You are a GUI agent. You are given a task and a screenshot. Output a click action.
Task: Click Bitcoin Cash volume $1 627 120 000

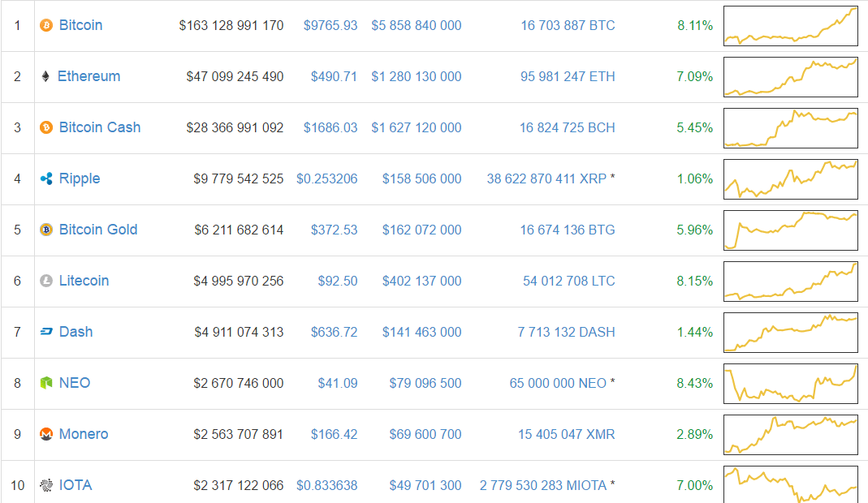pyautogui.click(x=417, y=128)
